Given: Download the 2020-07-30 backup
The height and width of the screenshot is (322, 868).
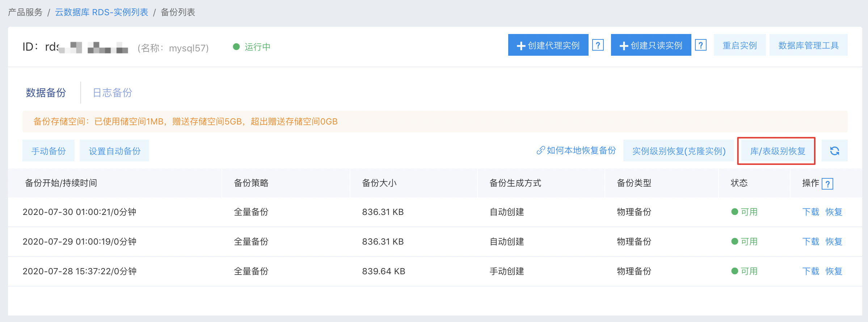Looking at the screenshot, I should coord(810,212).
